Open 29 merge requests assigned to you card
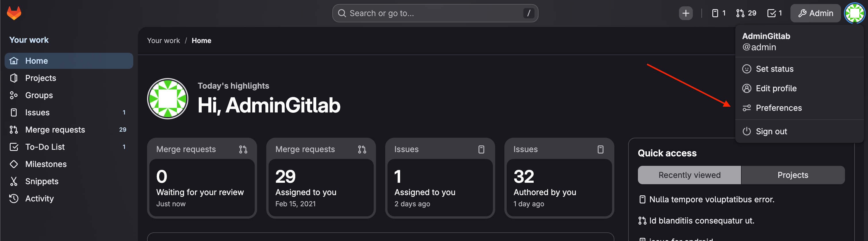This screenshot has height=241, width=868. (x=321, y=178)
